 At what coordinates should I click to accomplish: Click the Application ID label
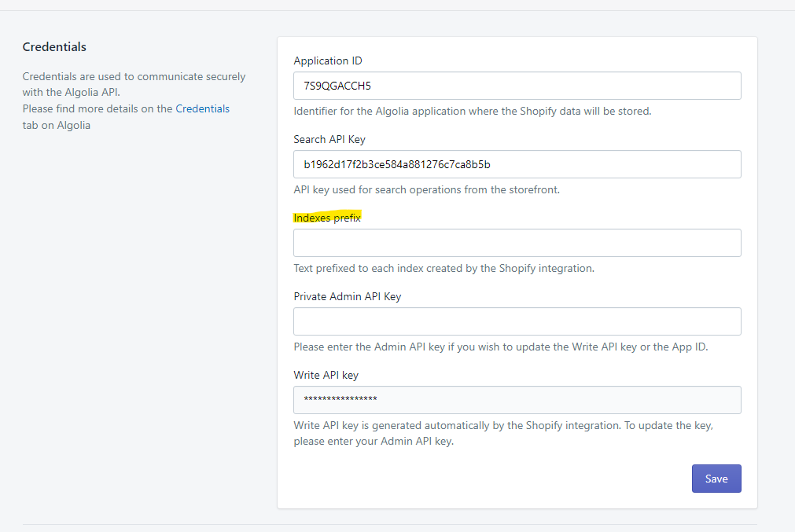click(327, 61)
